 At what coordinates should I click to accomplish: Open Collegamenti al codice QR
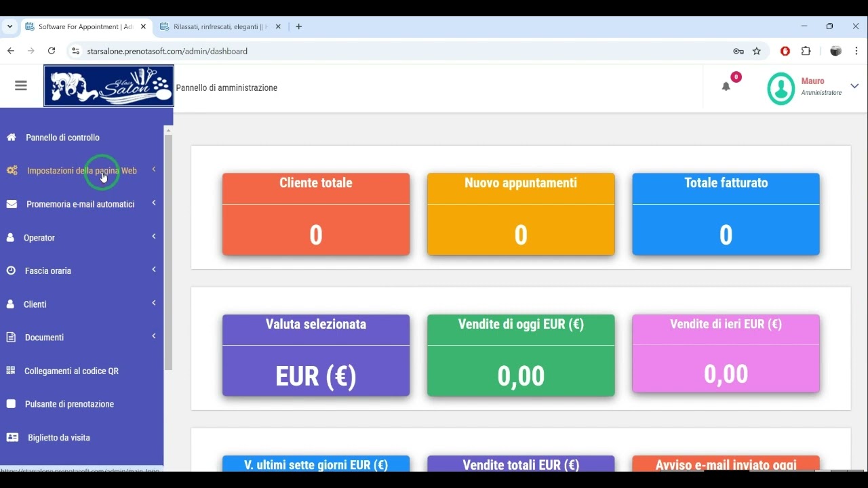coord(71,371)
